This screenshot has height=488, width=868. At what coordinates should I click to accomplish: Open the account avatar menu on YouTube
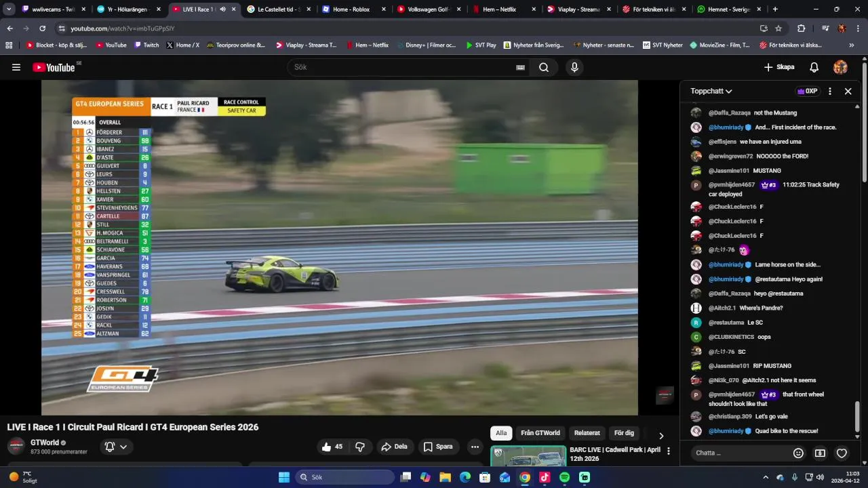840,67
